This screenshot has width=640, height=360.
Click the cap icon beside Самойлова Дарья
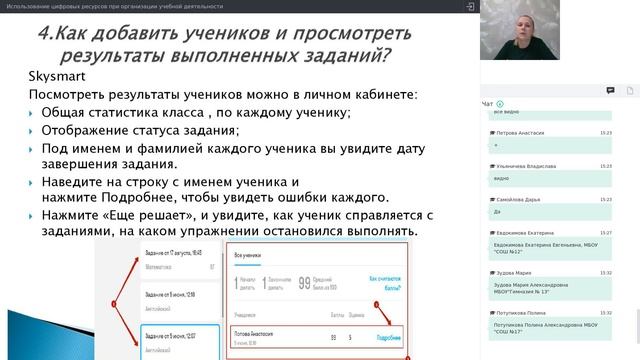[492, 200]
